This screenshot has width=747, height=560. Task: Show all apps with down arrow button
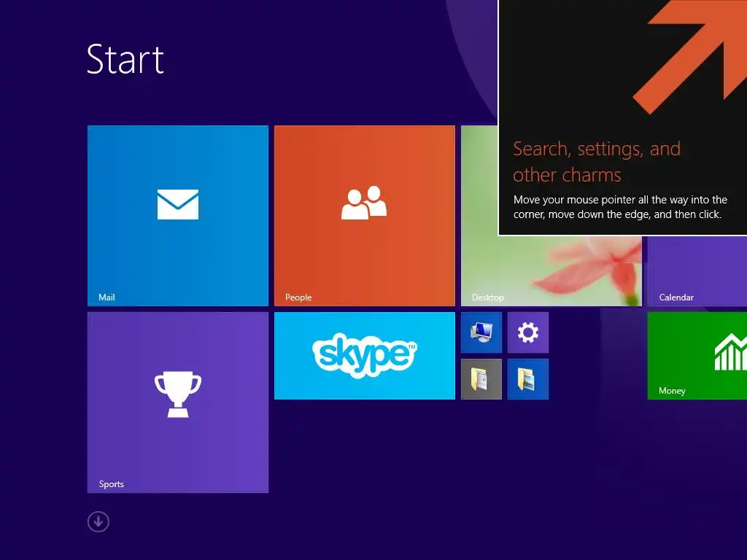click(98, 521)
